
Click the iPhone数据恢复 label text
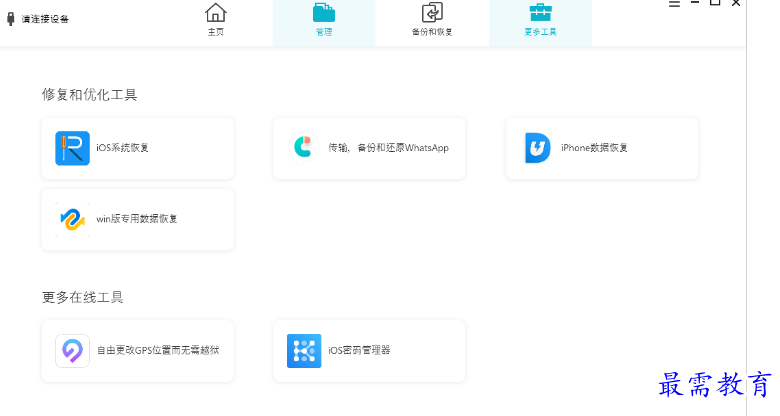(594, 148)
